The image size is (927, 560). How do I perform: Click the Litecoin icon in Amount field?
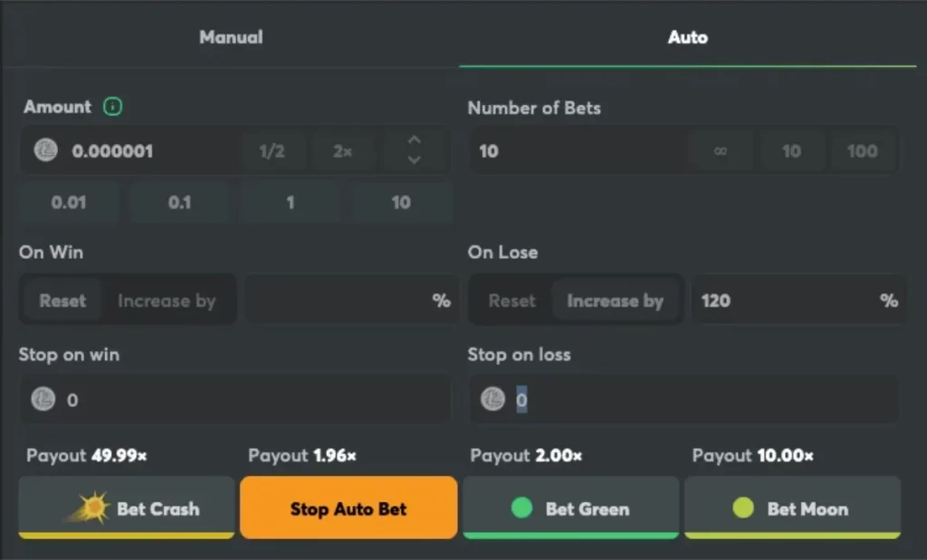coord(45,150)
